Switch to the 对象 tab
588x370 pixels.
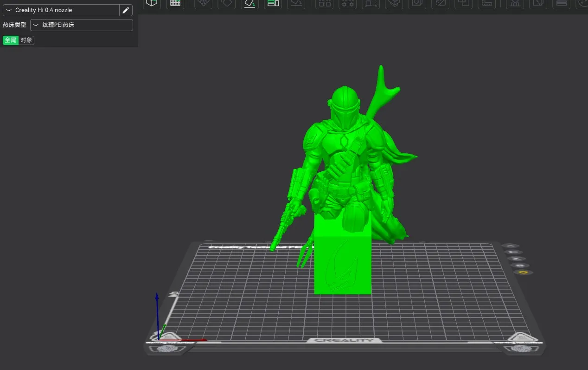(x=26, y=40)
